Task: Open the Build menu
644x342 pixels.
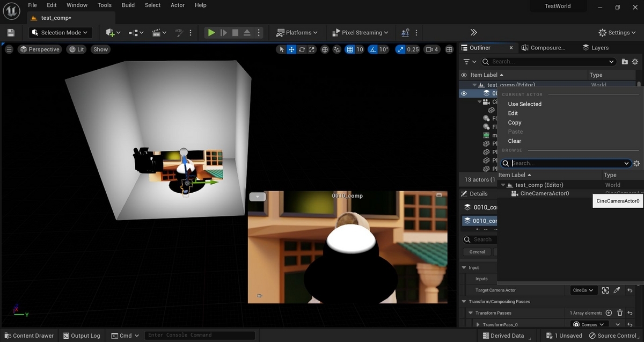Action: (x=128, y=5)
